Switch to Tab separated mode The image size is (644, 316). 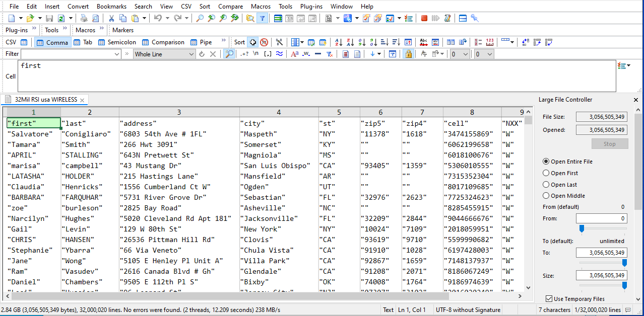(x=83, y=42)
